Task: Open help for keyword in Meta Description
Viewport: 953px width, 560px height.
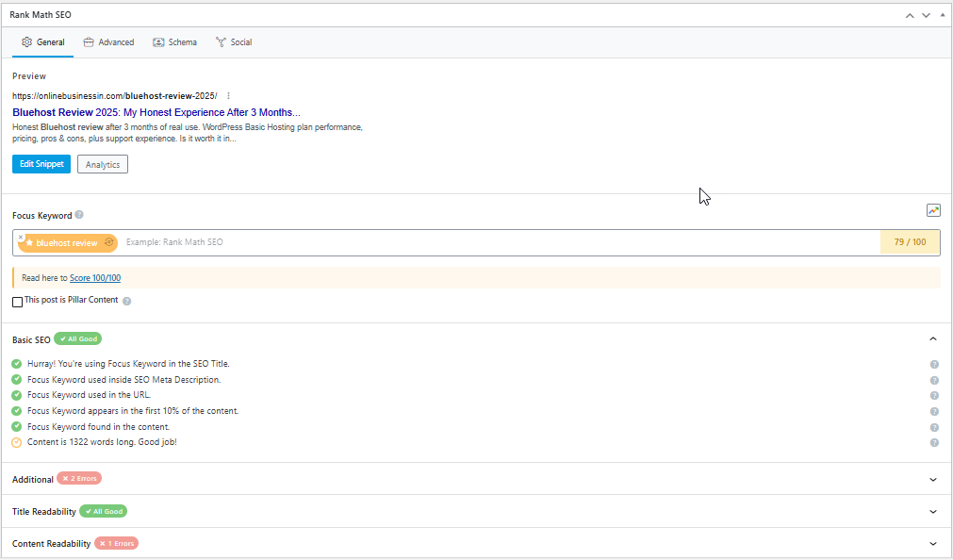Action: tap(934, 380)
